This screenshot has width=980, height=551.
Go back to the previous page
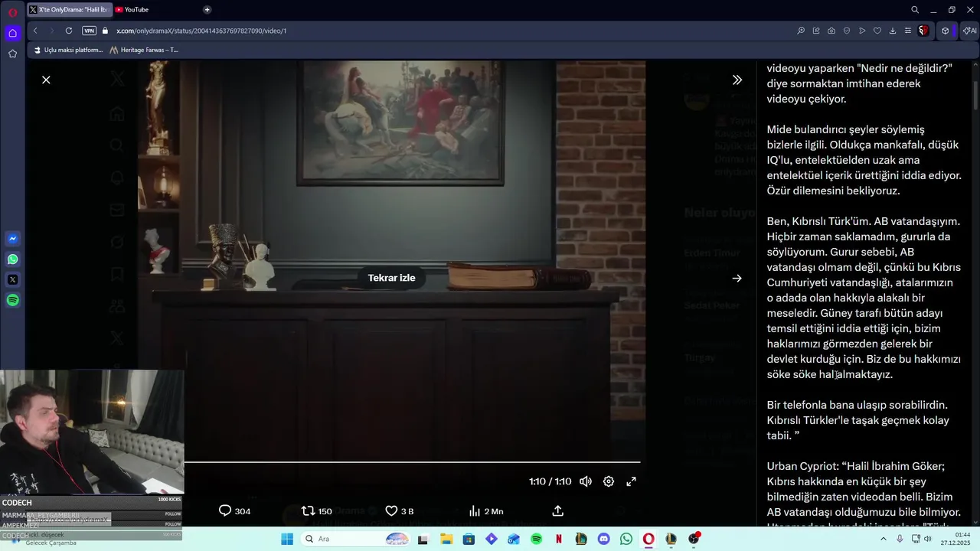pyautogui.click(x=35, y=31)
